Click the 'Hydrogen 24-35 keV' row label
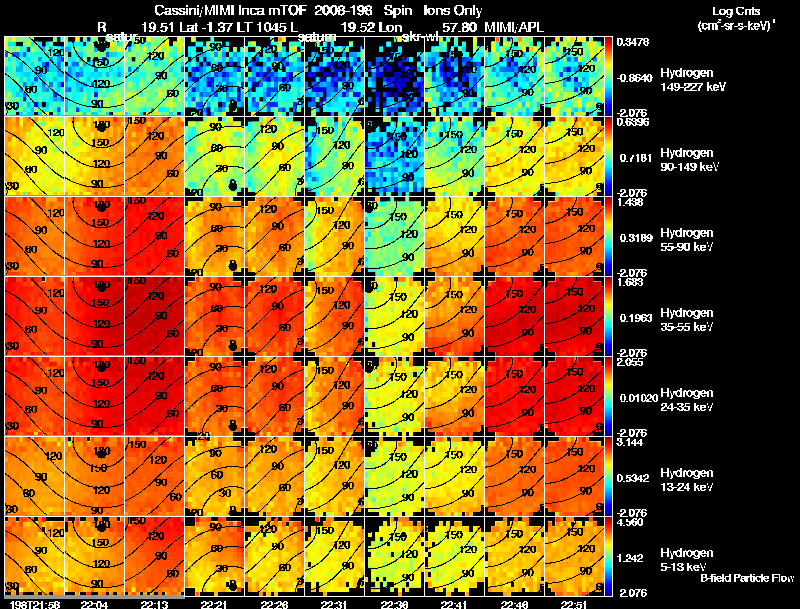The width and height of the screenshot is (800, 609). pyautogui.click(x=687, y=400)
